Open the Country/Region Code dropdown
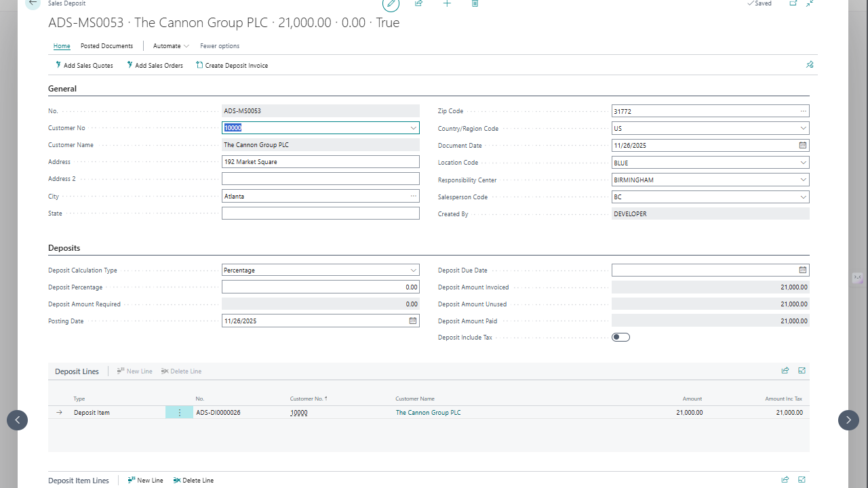The height and width of the screenshot is (488, 868). tap(803, 129)
